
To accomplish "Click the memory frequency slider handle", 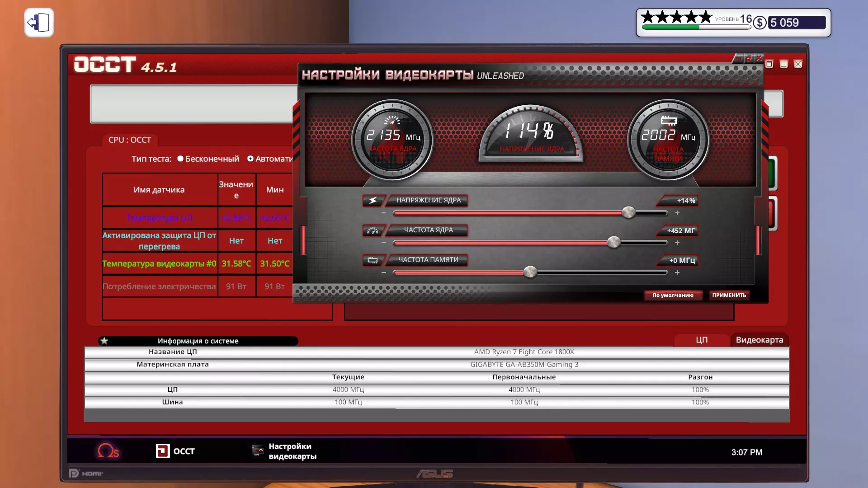I will (x=530, y=272).
